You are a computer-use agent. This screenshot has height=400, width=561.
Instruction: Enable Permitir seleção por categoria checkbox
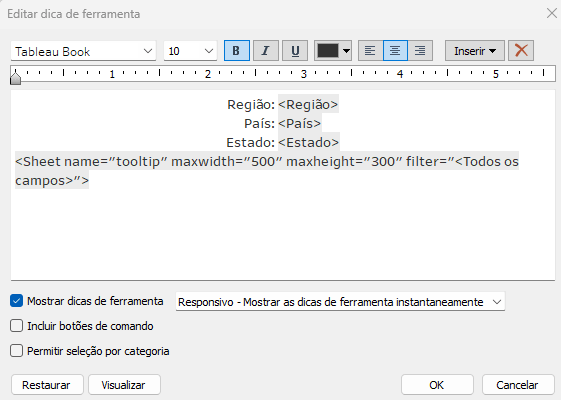[16, 351]
